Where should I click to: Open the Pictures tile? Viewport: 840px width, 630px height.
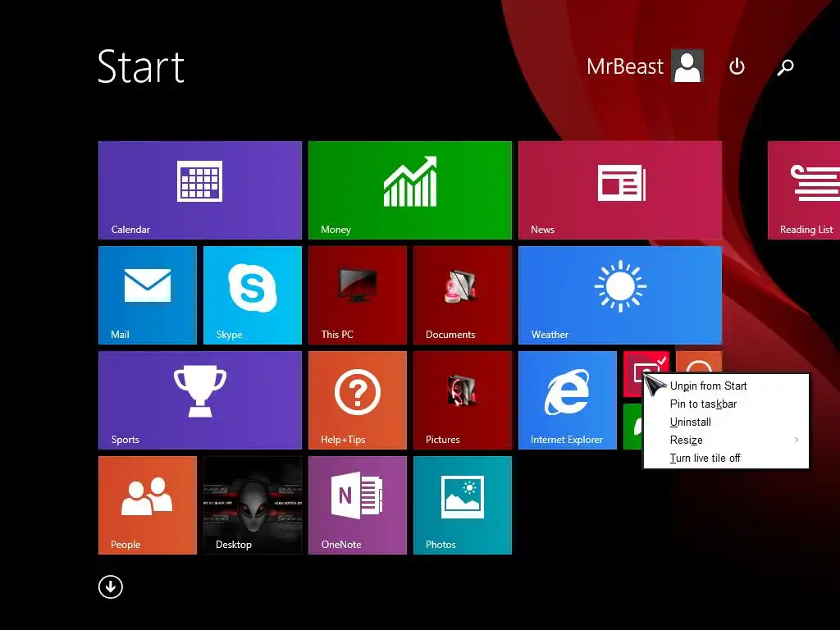[x=463, y=400]
